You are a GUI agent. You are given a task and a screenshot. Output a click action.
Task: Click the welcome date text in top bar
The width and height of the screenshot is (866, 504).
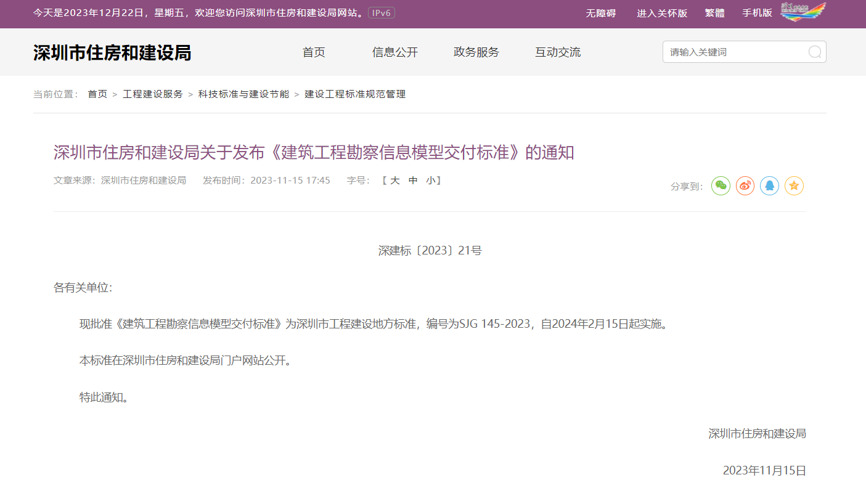[198, 13]
